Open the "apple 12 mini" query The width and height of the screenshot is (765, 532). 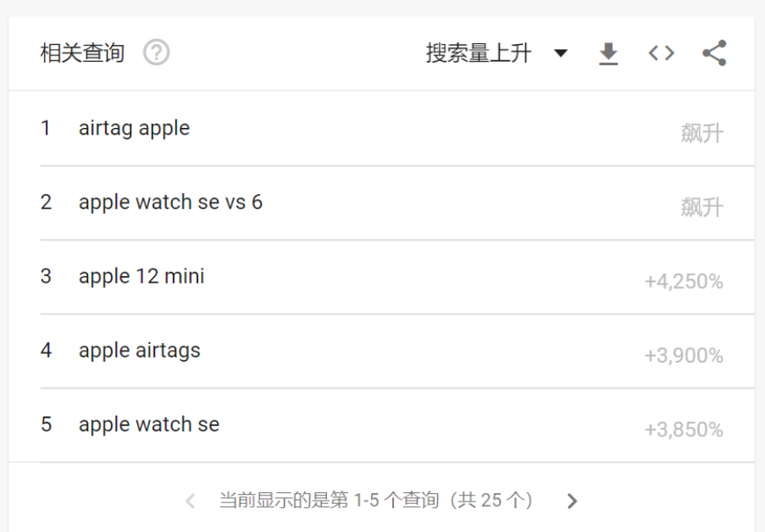point(141,276)
